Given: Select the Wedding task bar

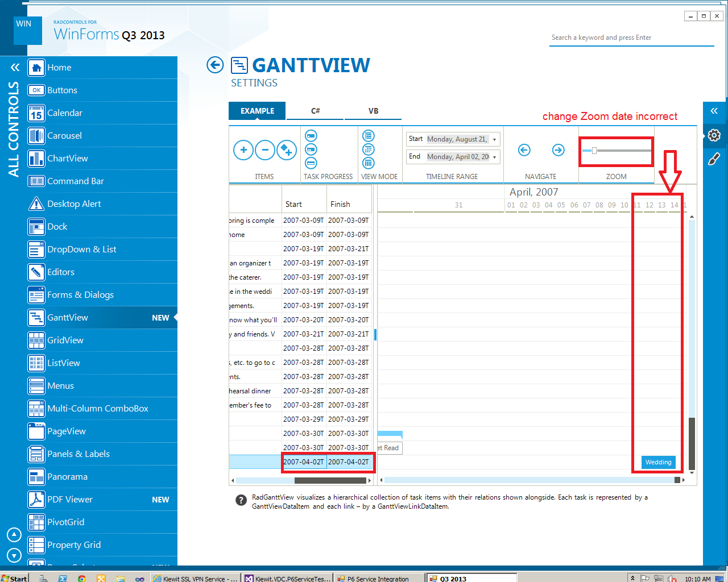Looking at the screenshot, I should click(658, 462).
